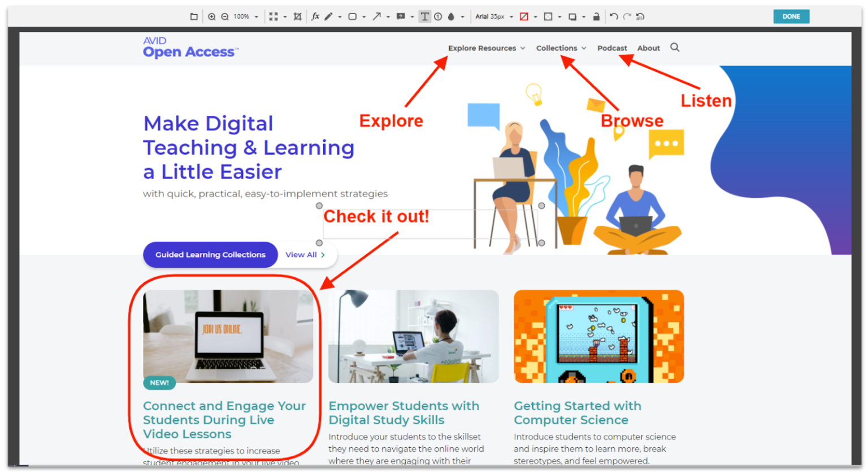Select the callout speech bubble tool
The width and height of the screenshot is (868, 475).
pyautogui.click(x=401, y=17)
